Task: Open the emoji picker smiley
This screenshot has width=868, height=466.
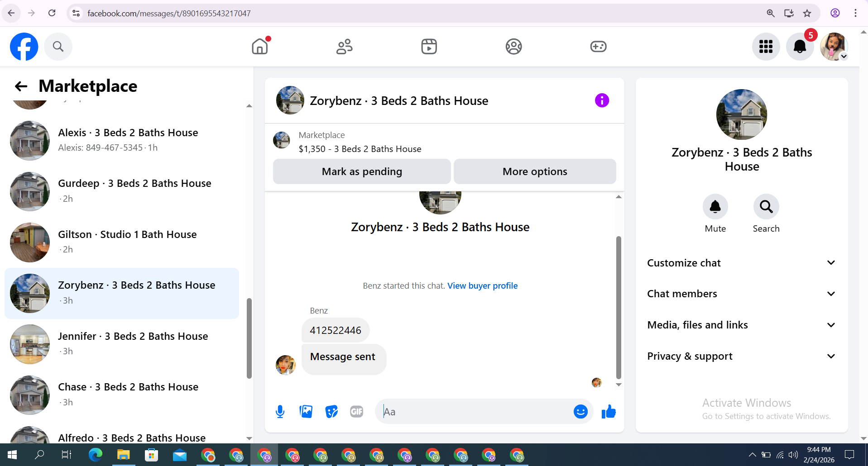Action: (x=580, y=412)
